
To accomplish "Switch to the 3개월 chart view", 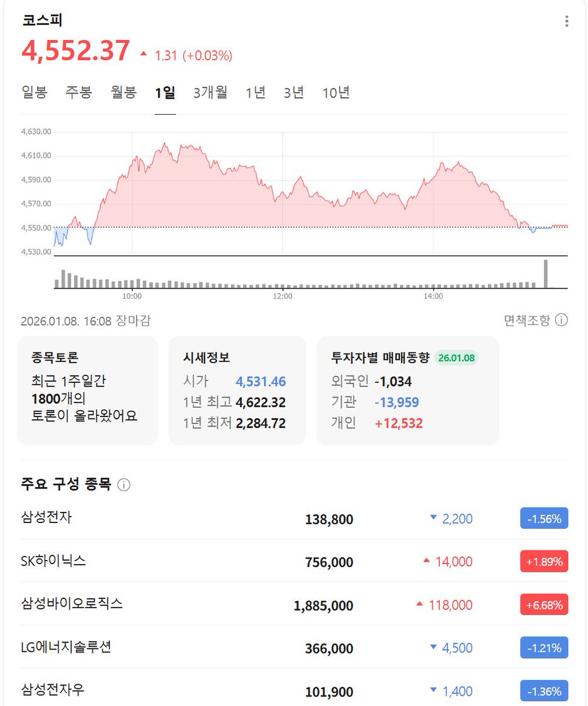I will (210, 92).
